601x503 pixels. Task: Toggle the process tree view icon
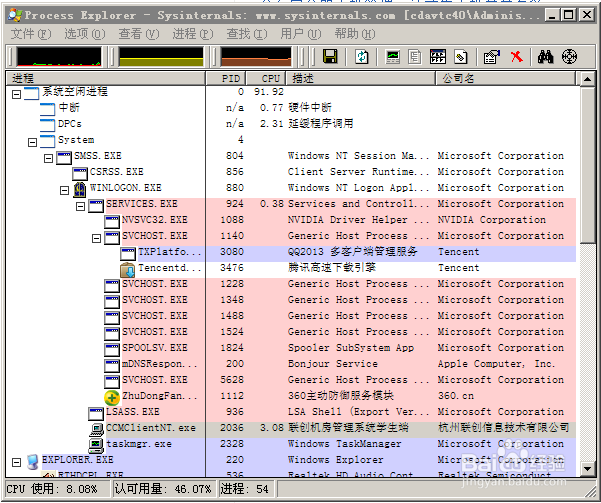415,57
